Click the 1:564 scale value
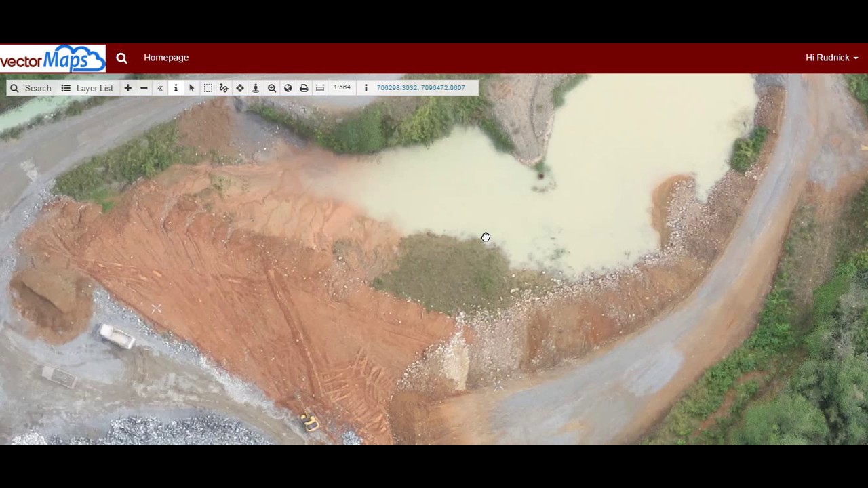 coord(342,87)
